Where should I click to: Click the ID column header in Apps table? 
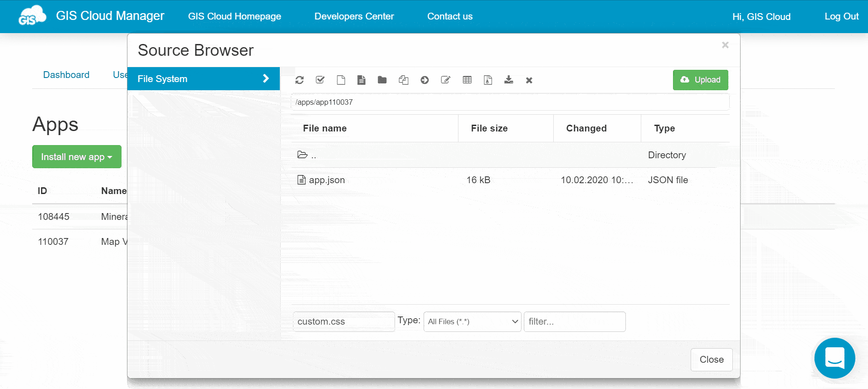coord(42,191)
